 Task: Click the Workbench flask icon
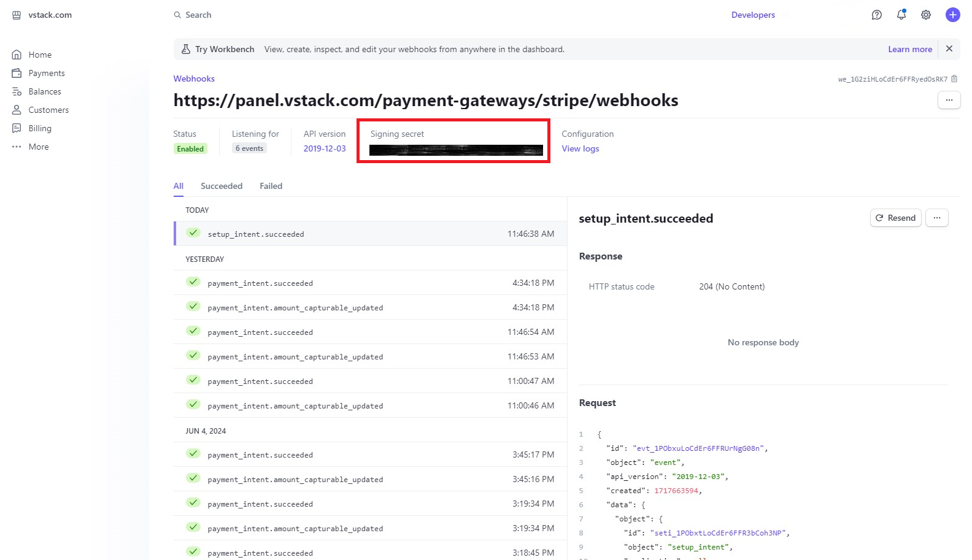186,49
